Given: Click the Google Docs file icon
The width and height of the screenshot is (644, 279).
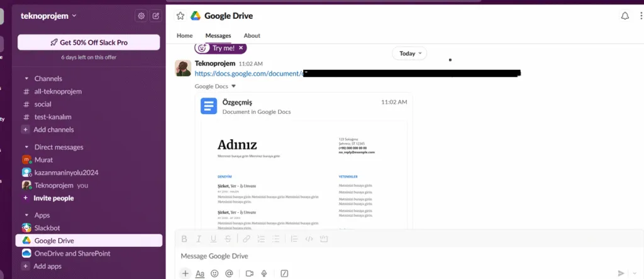Looking at the screenshot, I should coord(209,106).
